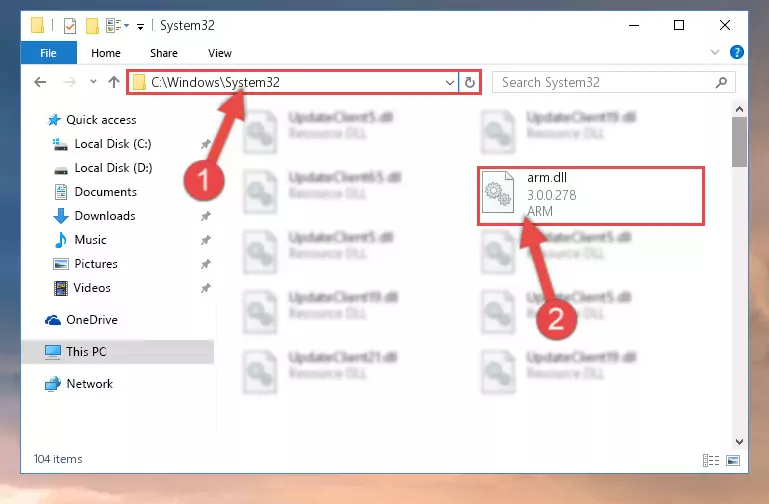The width and height of the screenshot is (769, 504).
Task: Click the 104 items status text
Action: [x=58, y=459]
